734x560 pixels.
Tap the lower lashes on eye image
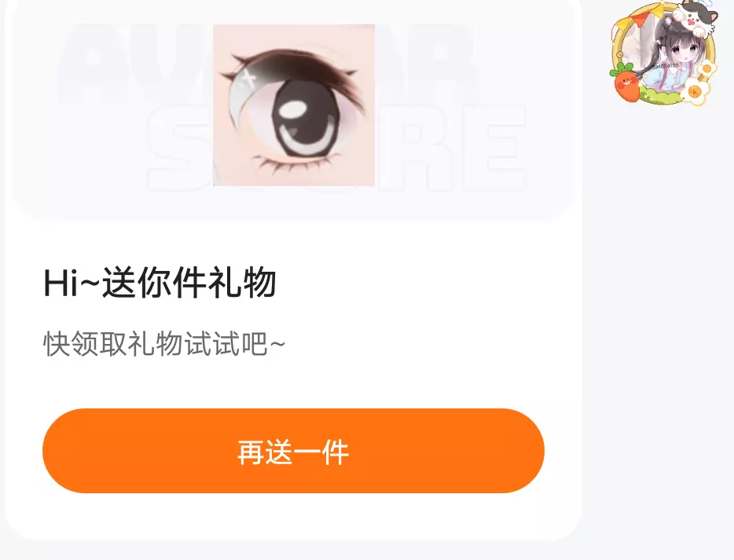click(294, 165)
